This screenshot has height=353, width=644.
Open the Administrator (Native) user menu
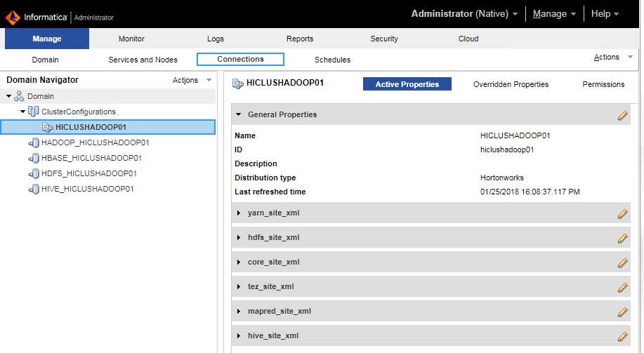464,14
